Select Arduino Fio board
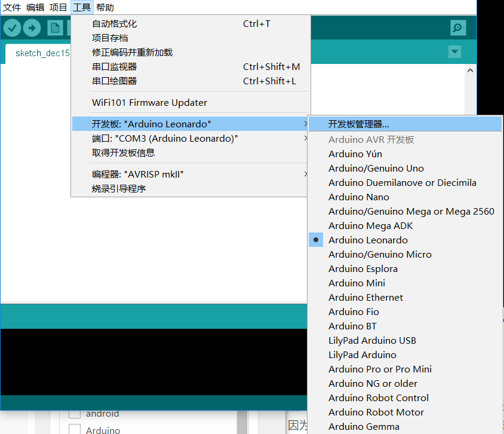Screen dimensions: 504x434 pos(405,311)
